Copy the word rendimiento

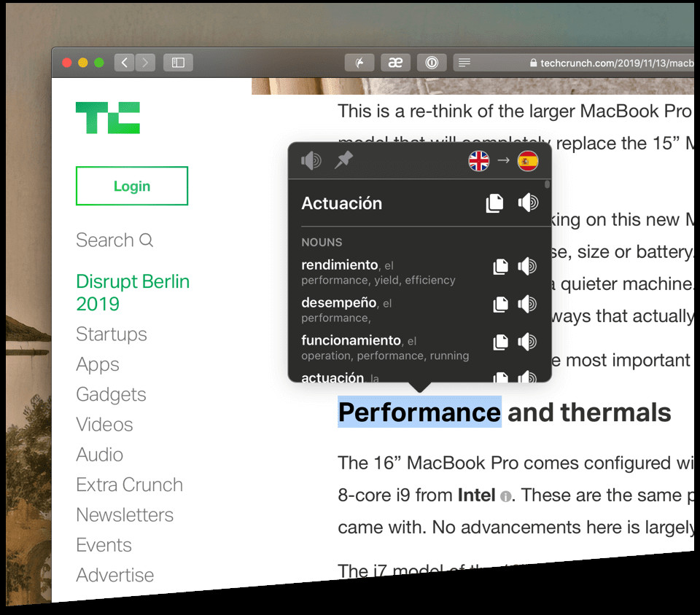[500, 266]
